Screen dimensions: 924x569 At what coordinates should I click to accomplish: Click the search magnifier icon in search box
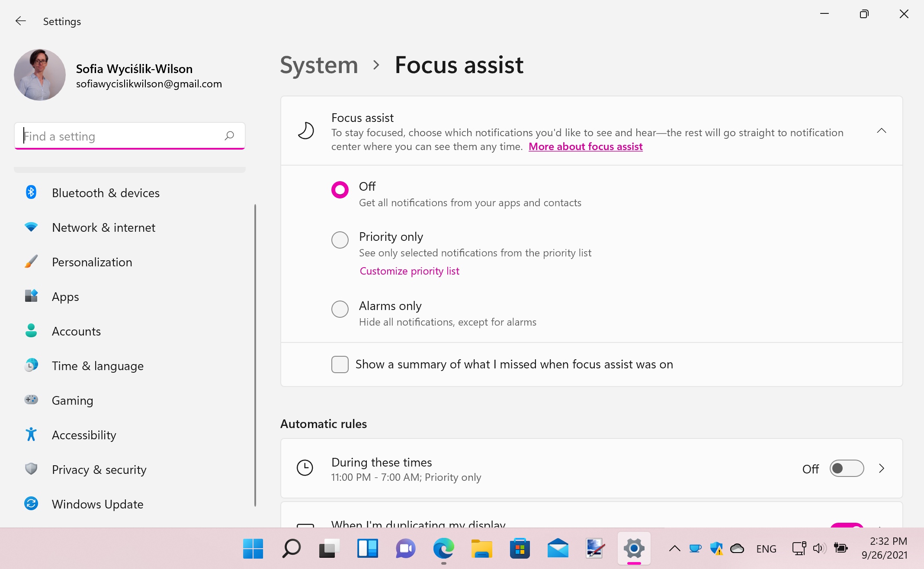click(229, 136)
